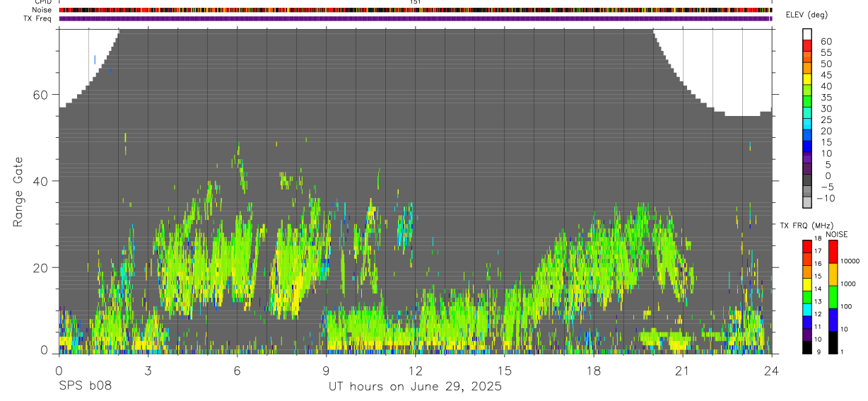Pick the yellow segment of the ELEV color bar
The width and height of the screenshot is (868, 401).
[x=807, y=79]
